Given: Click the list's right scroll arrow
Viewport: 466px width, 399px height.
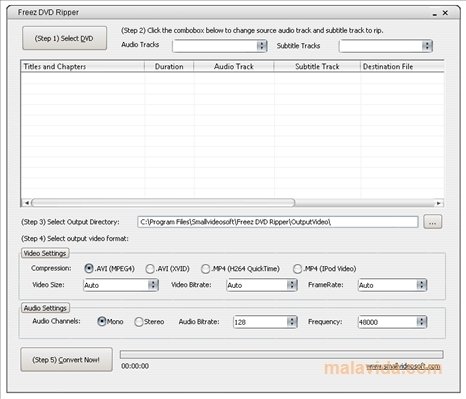Looking at the screenshot, I should [439, 203].
